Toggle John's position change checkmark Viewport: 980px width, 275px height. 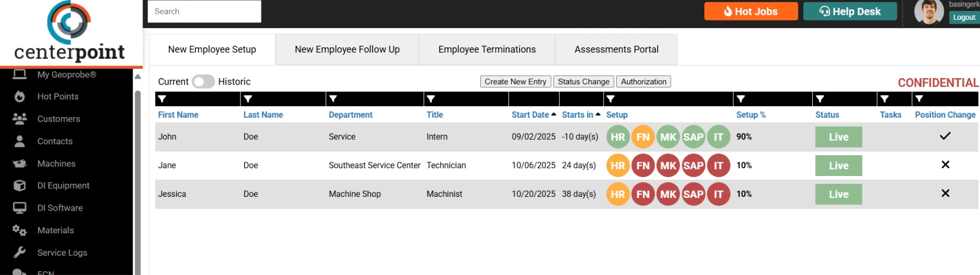(945, 136)
